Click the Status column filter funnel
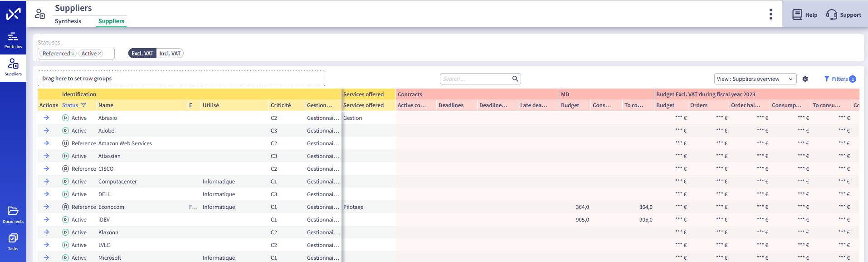868x262 pixels. click(x=83, y=105)
